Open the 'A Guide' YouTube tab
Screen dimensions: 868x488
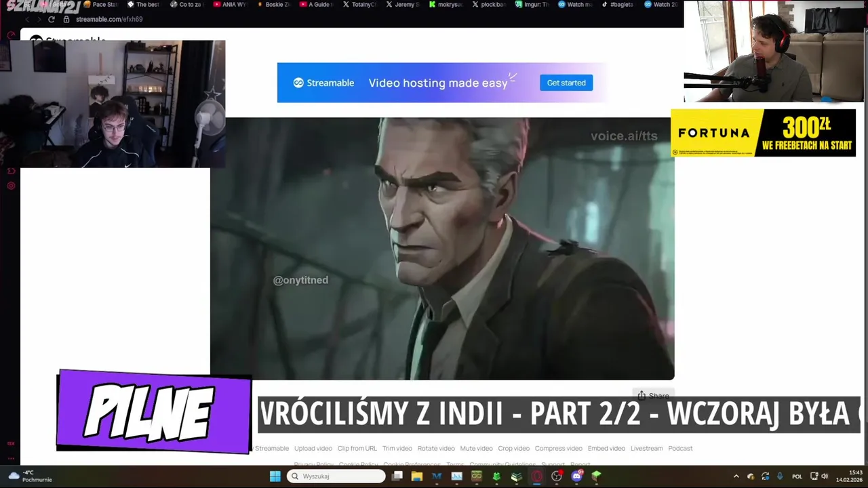coord(316,5)
